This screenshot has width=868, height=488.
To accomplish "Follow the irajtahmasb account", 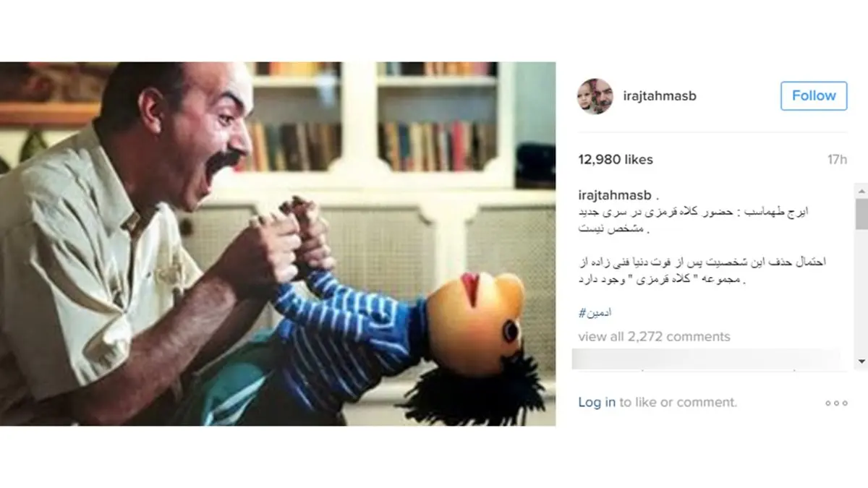I will (x=814, y=95).
